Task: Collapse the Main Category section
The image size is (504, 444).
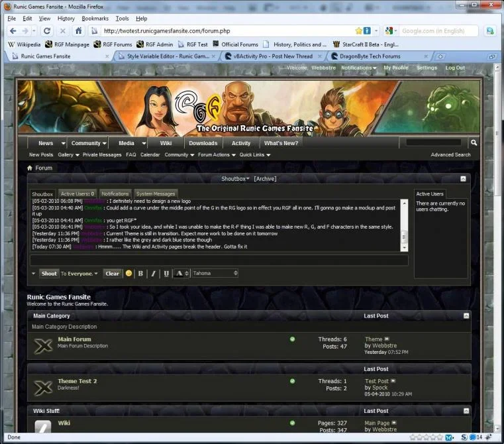Action: (x=466, y=315)
